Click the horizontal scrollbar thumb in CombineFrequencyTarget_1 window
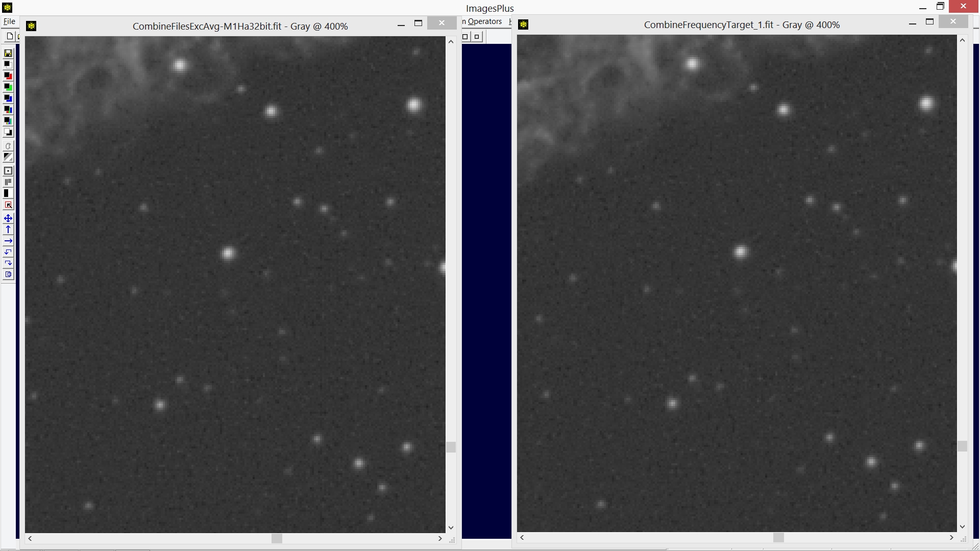Viewport: 980px width, 551px height. click(778, 537)
